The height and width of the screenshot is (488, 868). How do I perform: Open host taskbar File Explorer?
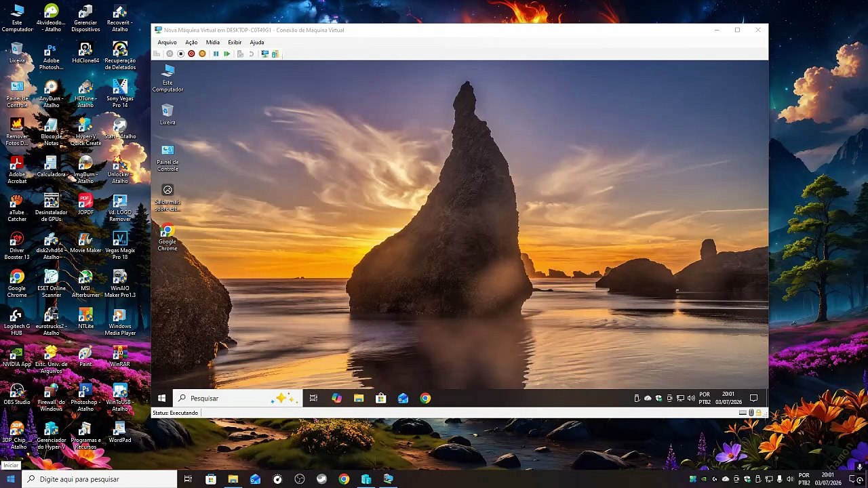point(233,479)
